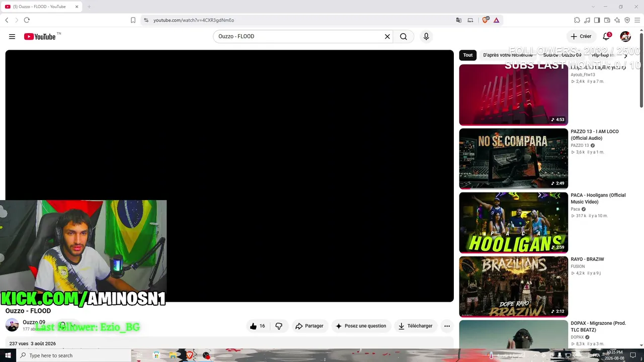Open the Ouzzo 09 channel avatar
The width and height of the screenshot is (644, 362).
tap(12, 325)
